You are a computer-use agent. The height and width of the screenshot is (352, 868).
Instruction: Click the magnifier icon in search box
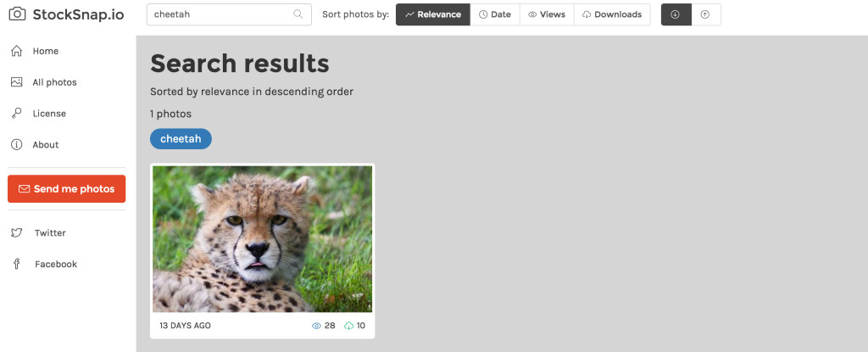pyautogui.click(x=298, y=14)
